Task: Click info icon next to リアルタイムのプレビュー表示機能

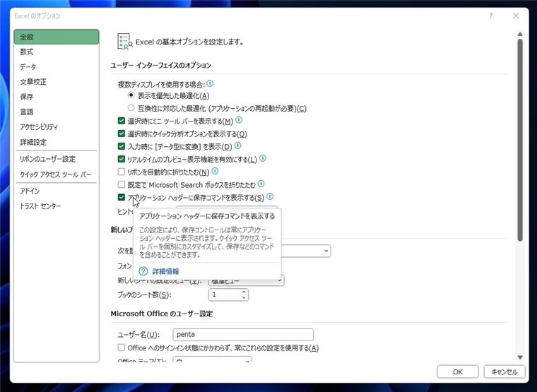Action: click(263, 158)
